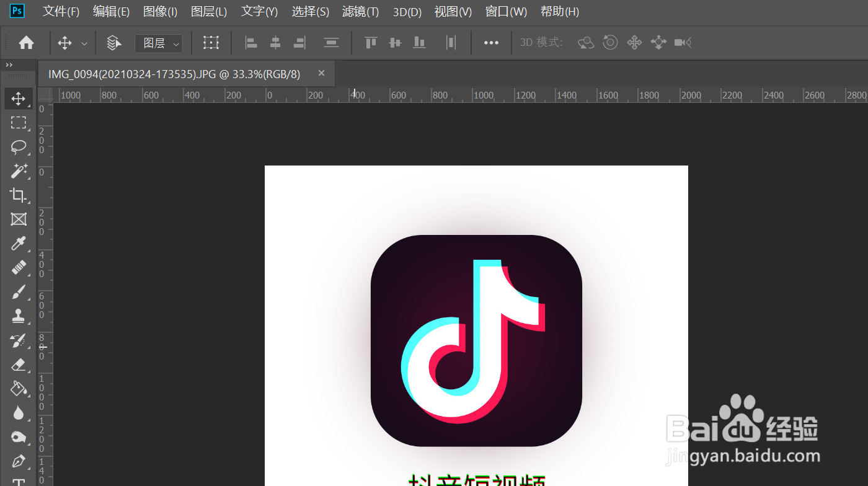This screenshot has width=868, height=486.
Task: Open the 滤镜 menu
Action: [360, 11]
